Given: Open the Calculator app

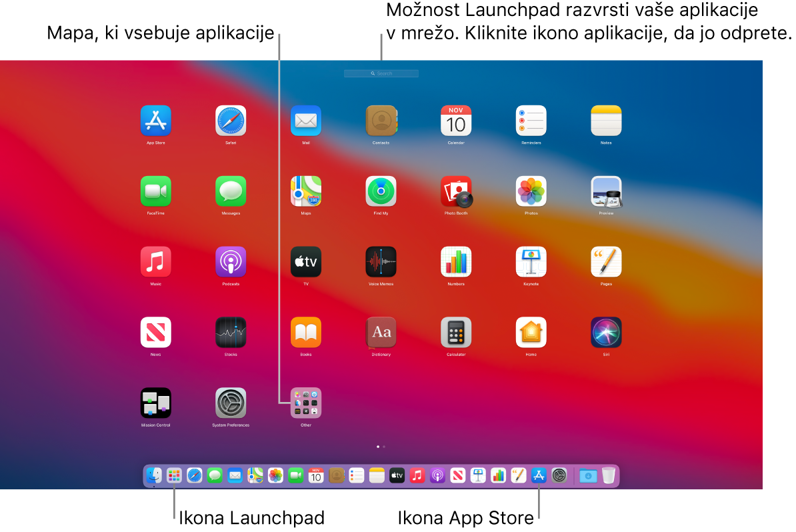Looking at the screenshot, I should tap(456, 333).
